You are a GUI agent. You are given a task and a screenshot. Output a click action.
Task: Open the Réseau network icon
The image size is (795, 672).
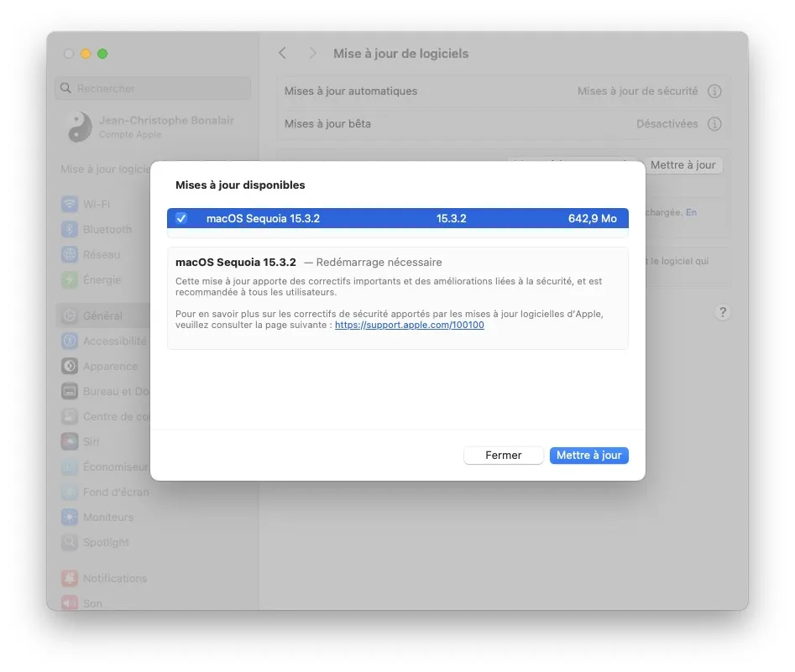(x=70, y=254)
